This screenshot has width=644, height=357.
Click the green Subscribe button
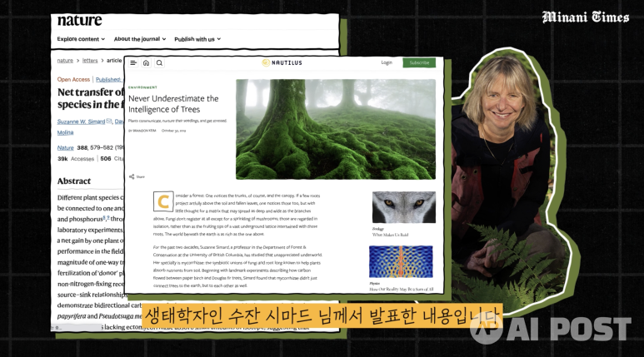pos(419,62)
